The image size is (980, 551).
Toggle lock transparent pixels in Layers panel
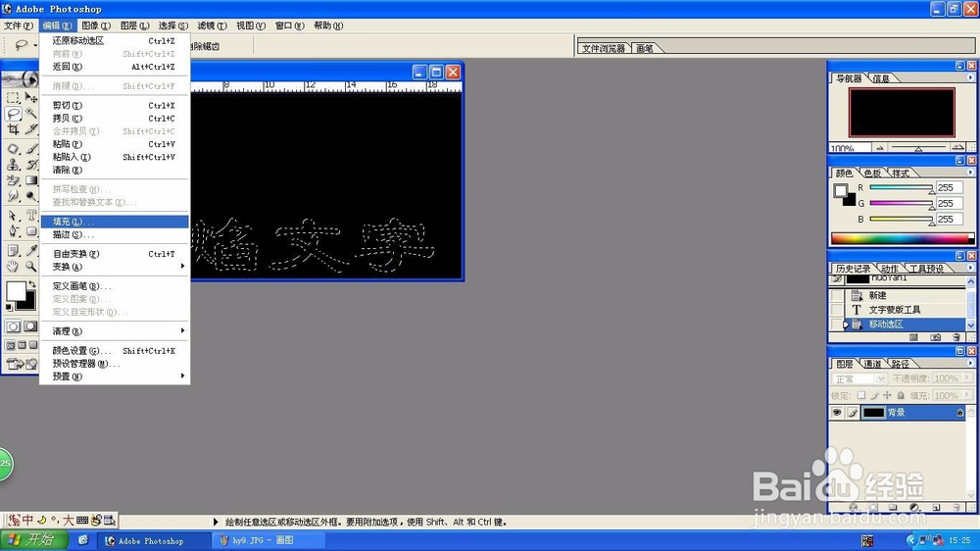[x=861, y=395]
